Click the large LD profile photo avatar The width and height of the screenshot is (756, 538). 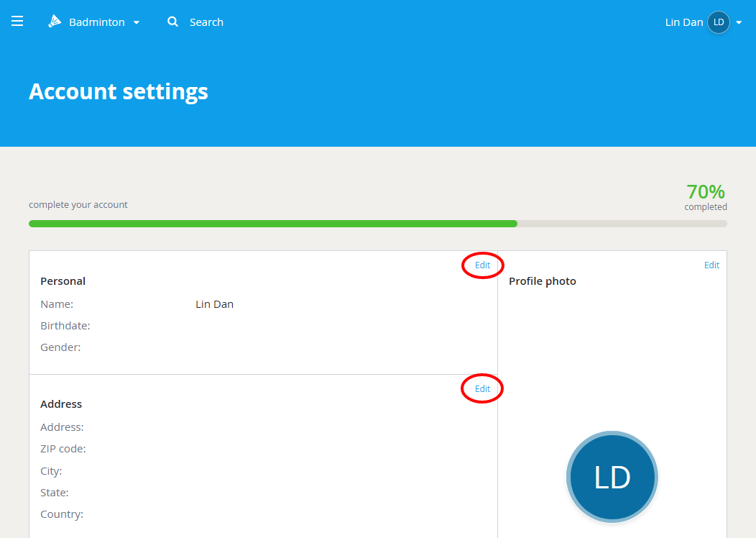[612, 478]
